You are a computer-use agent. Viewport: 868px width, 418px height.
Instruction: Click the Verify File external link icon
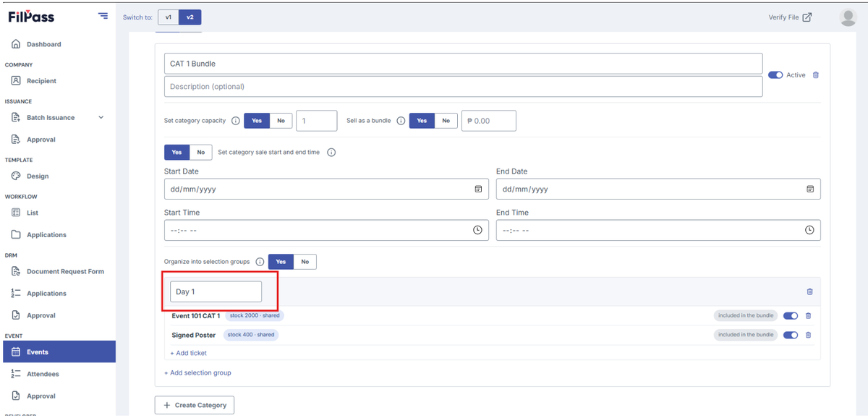[807, 17]
